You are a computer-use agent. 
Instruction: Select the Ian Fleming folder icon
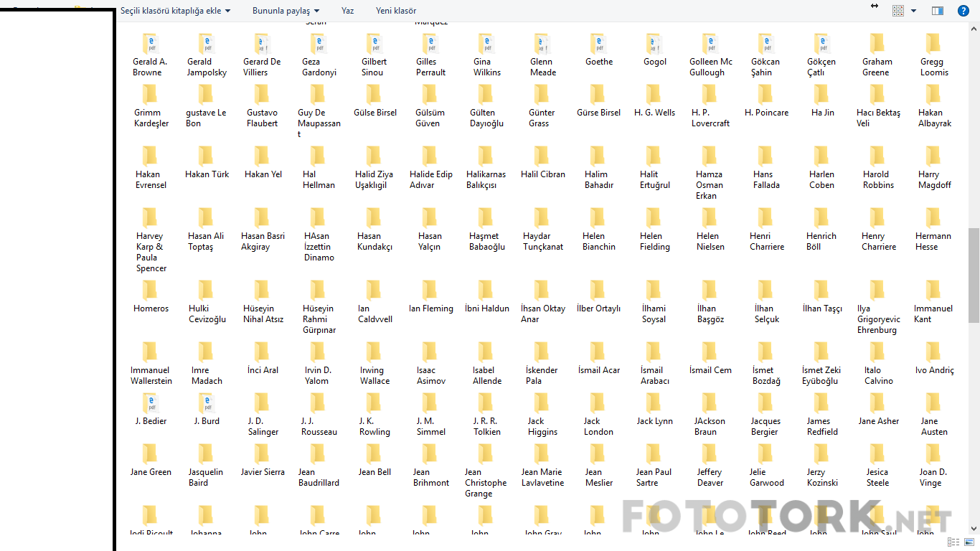pyautogui.click(x=430, y=291)
